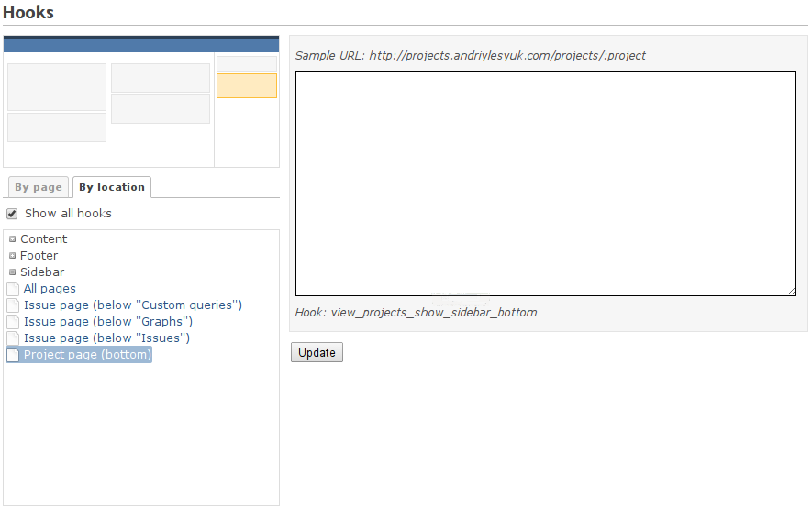Click the textarea resize handle corner
The height and width of the screenshot is (510, 812).
pos(791,292)
